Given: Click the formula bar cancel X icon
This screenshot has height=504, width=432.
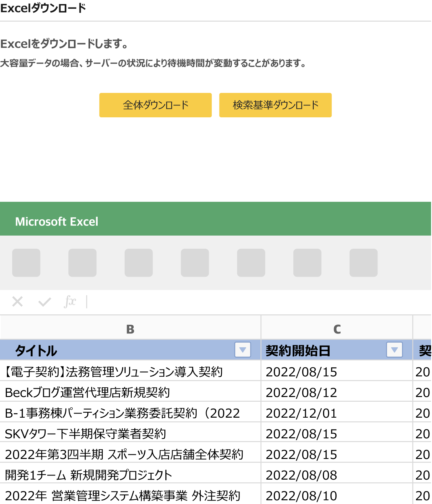Looking at the screenshot, I should [18, 302].
